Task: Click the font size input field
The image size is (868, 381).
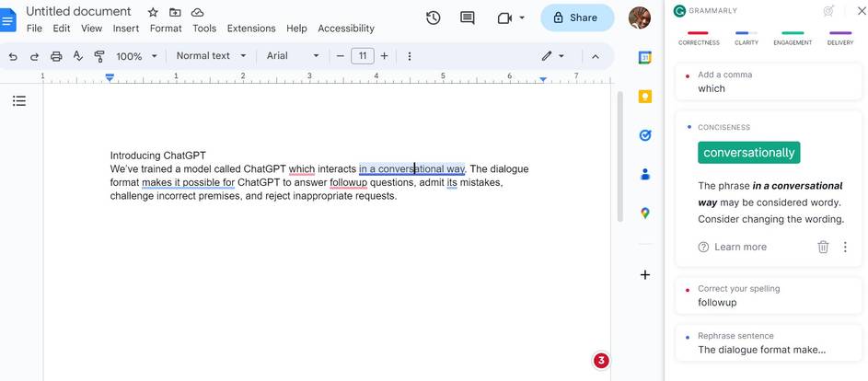Action: tap(363, 56)
